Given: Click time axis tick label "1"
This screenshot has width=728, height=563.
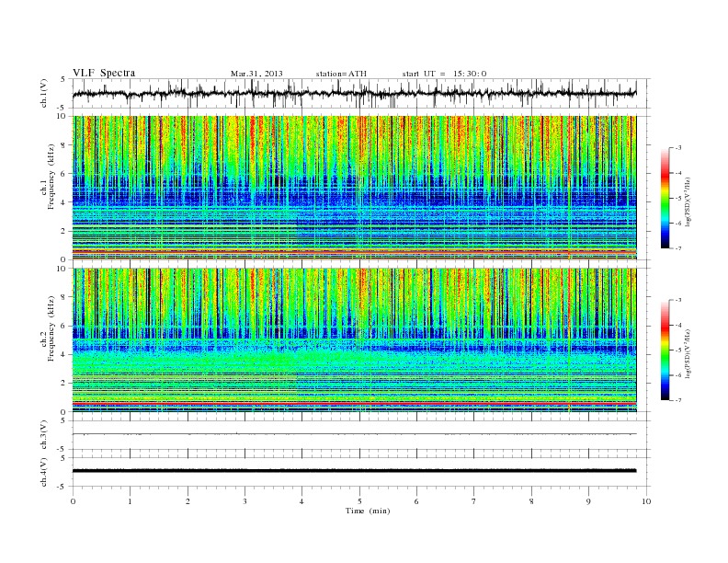Looking at the screenshot, I should click(x=130, y=501).
